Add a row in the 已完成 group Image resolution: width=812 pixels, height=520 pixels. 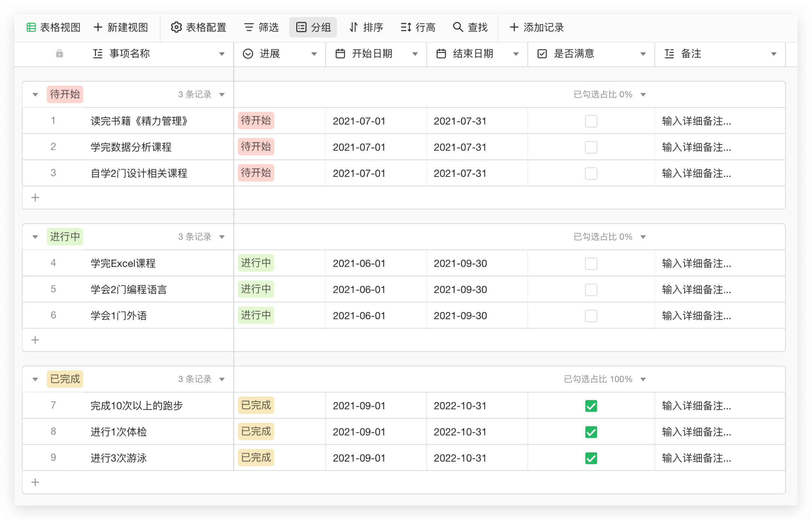pos(35,482)
